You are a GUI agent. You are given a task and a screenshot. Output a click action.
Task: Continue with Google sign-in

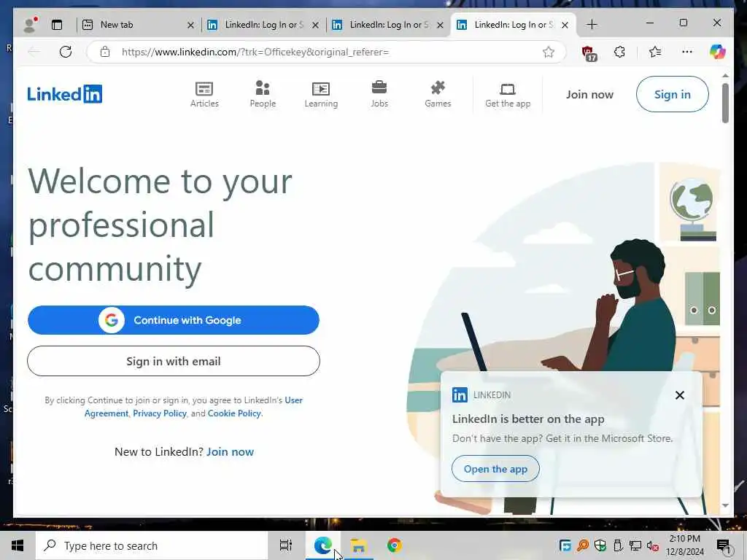174,320
